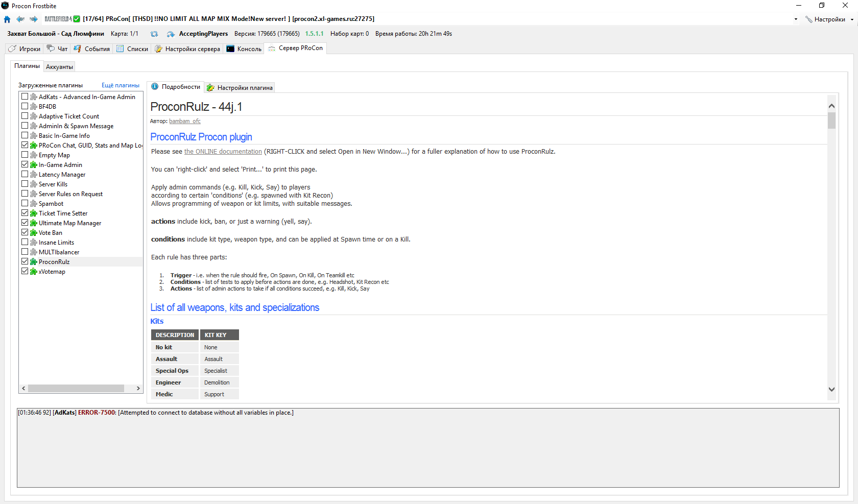Image resolution: width=858 pixels, height=504 pixels.
Task: Click the Demolition kit key cell
Action: (219, 382)
